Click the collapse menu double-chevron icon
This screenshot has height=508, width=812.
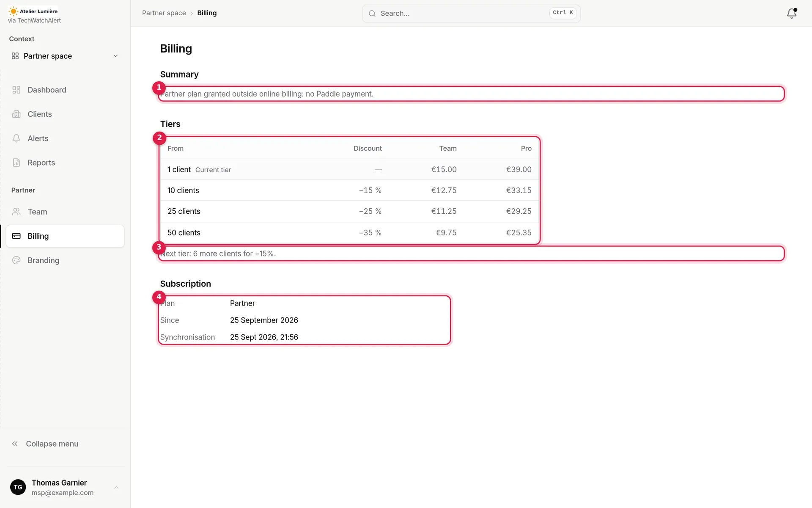tap(15, 444)
